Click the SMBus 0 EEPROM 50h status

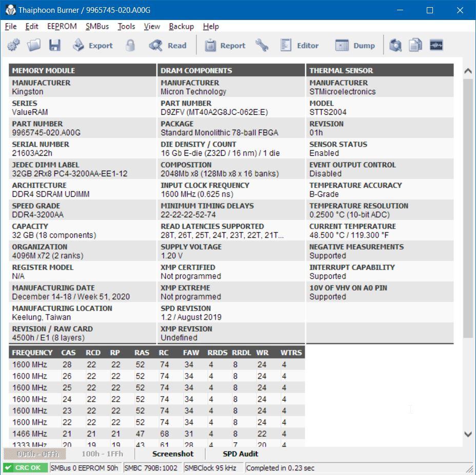85,468
